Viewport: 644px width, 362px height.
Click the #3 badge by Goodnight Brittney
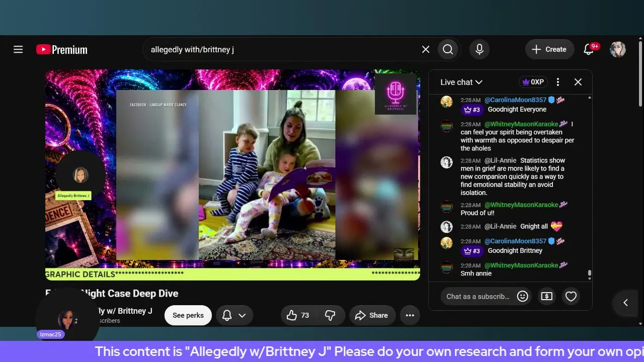[472, 251]
